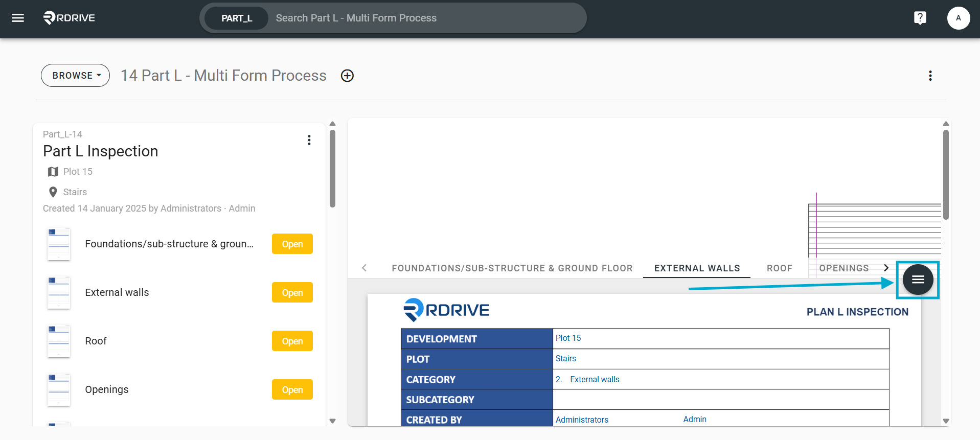This screenshot has height=440, width=980.
Task: Click the empty Subcategory field
Action: tap(721, 400)
